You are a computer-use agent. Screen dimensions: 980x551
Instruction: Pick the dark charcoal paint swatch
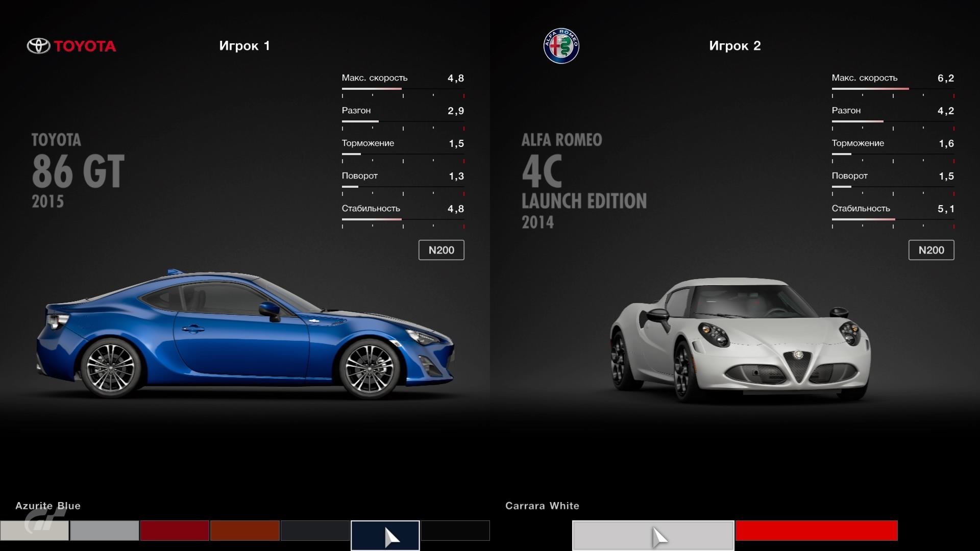(x=315, y=531)
